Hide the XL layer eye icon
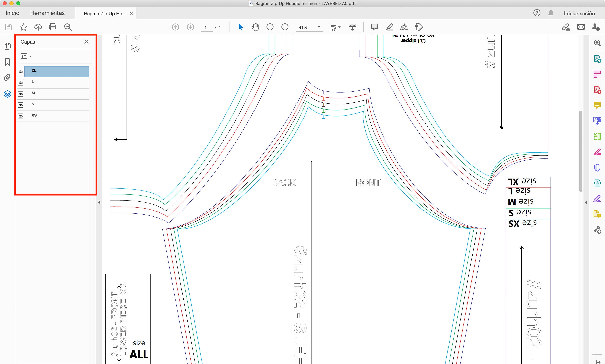Viewport: 605px width, 364px height. tap(21, 72)
